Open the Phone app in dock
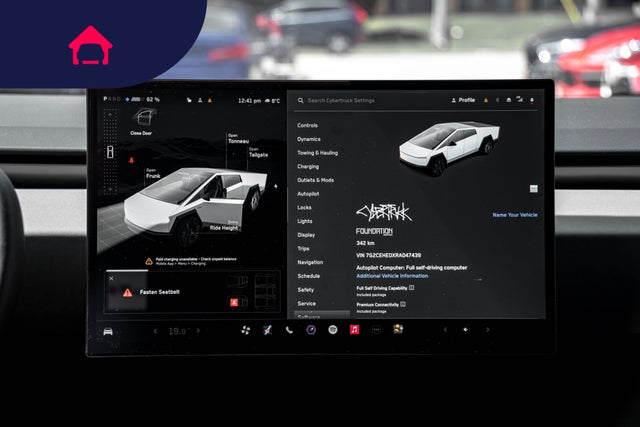Screen dimensions: 640x427 pos(289,330)
